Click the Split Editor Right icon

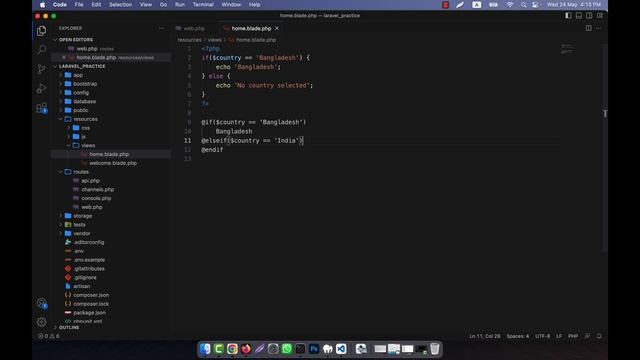coord(589,28)
